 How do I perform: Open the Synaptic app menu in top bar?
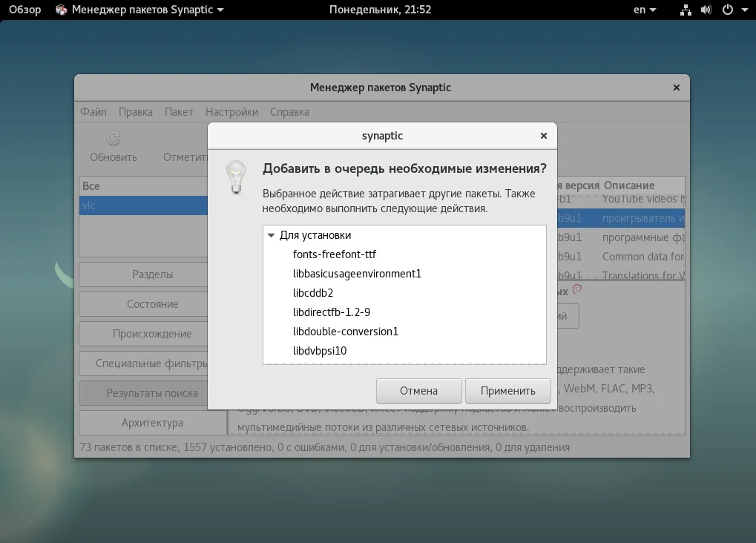[139, 10]
